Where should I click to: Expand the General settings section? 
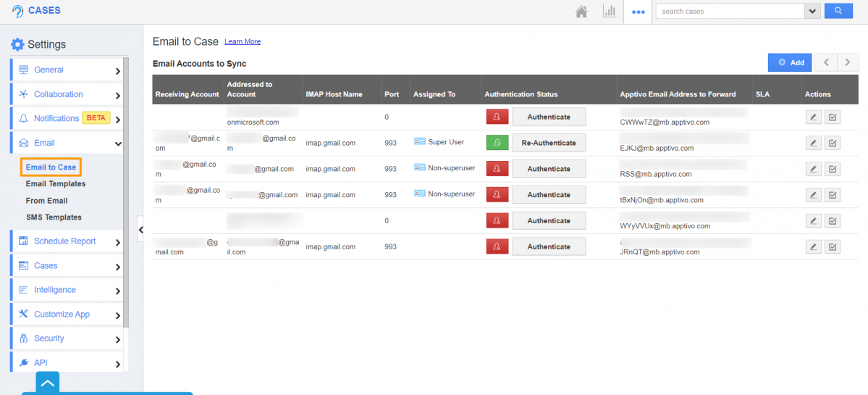coord(67,70)
